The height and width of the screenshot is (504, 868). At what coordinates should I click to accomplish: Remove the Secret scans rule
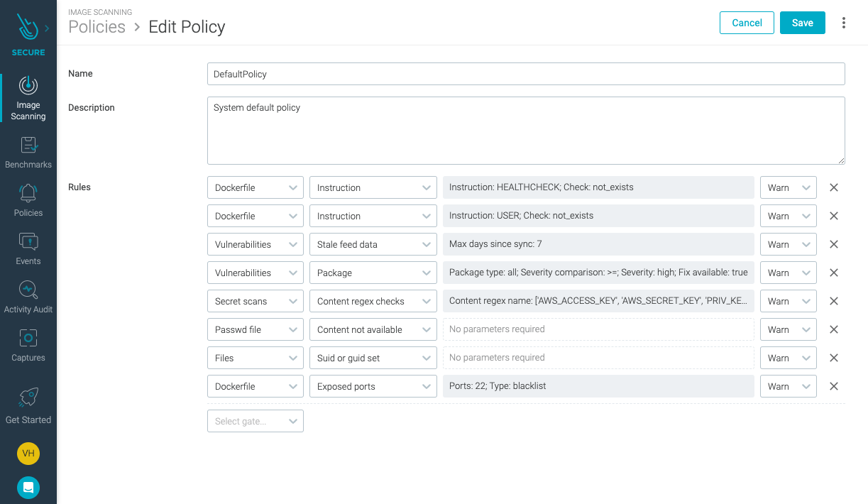pos(834,301)
